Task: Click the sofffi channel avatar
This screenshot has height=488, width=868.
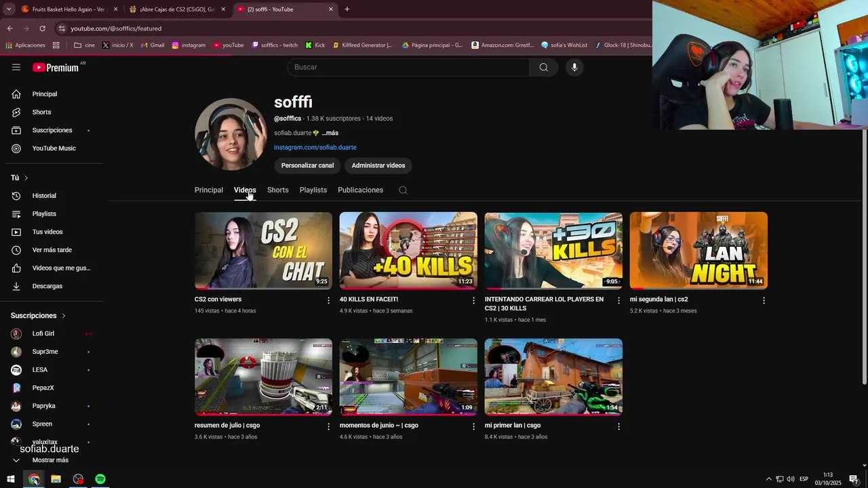Action: click(231, 134)
